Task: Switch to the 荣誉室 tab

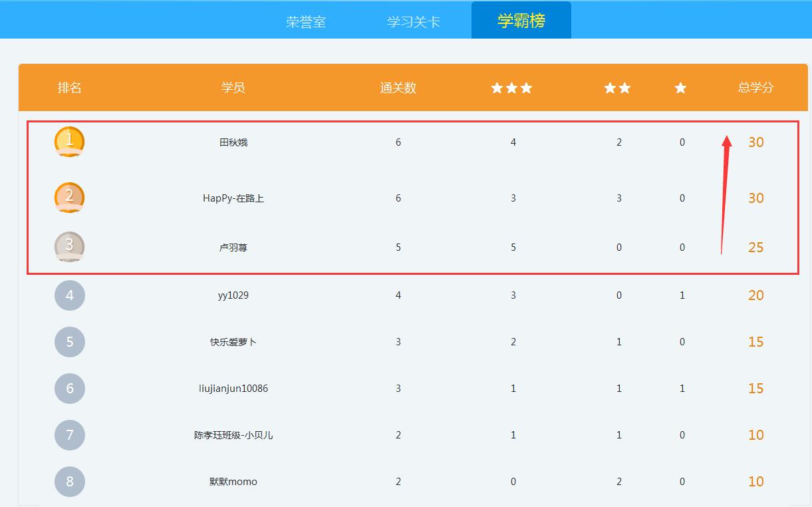Action: [306, 21]
